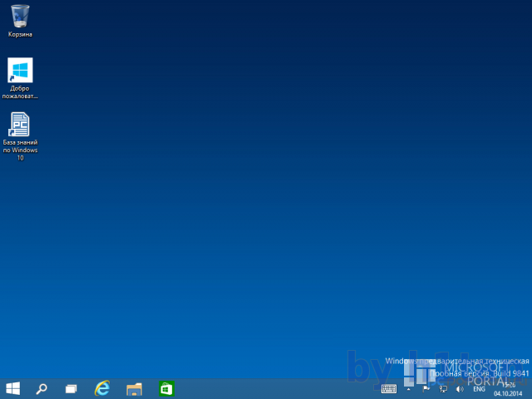Screen dimensions: 532x399
Task: Open the volume speaker tray icon
Action: (460, 389)
